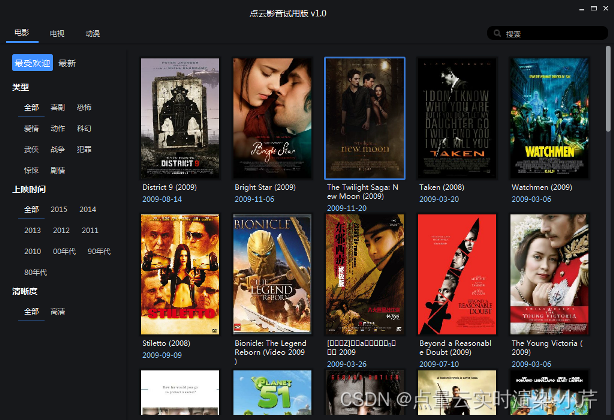Viewport: 614px width, 420px height.
Task: Filter quality to 高清
Action: [58, 312]
